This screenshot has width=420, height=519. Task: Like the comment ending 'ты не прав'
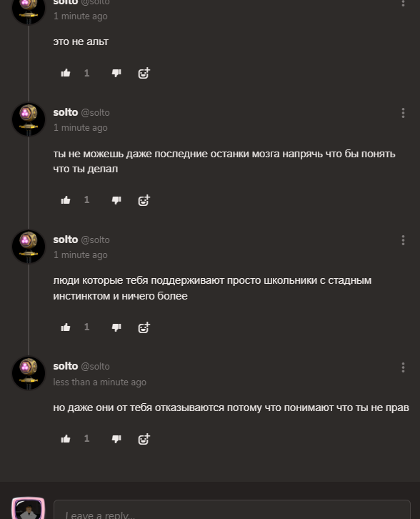[66, 439]
